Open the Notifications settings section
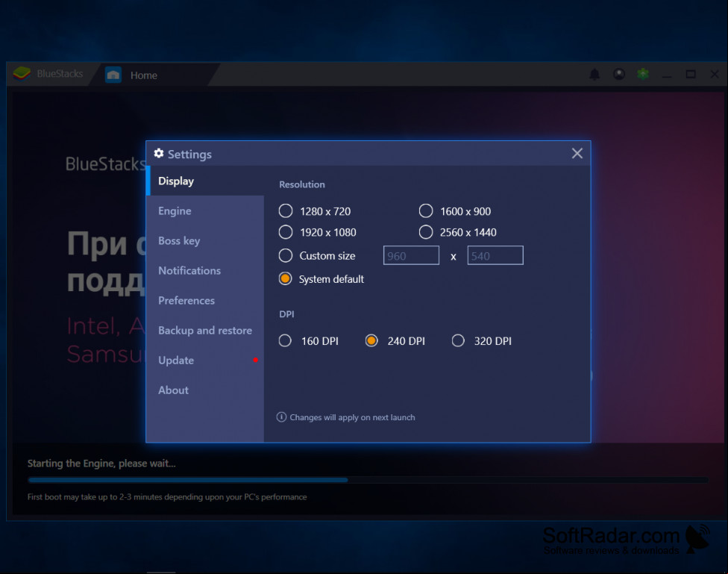The width and height of the screenshot is (728, 574). click(x=205, y=270)
